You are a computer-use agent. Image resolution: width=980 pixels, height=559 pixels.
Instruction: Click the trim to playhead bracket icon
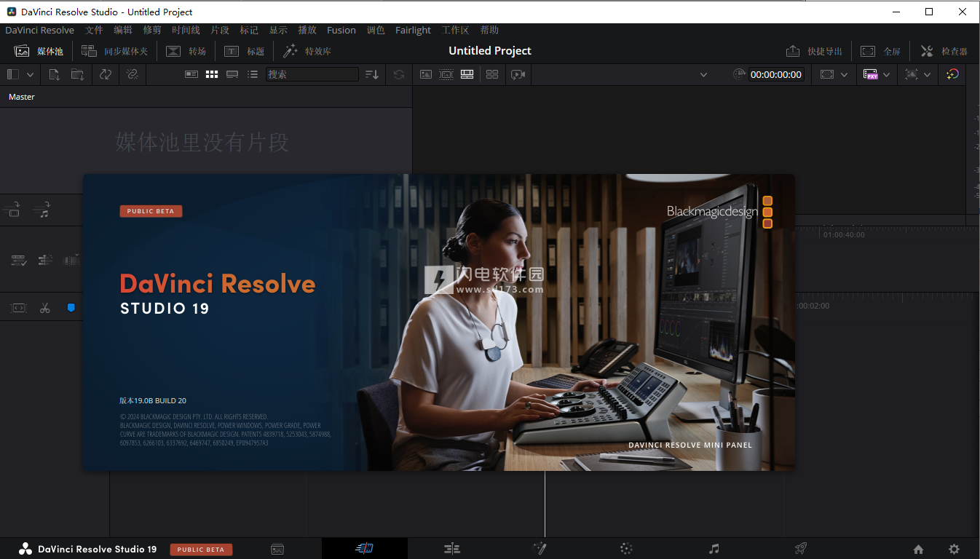pyautogui.click(x=19, y=308)
